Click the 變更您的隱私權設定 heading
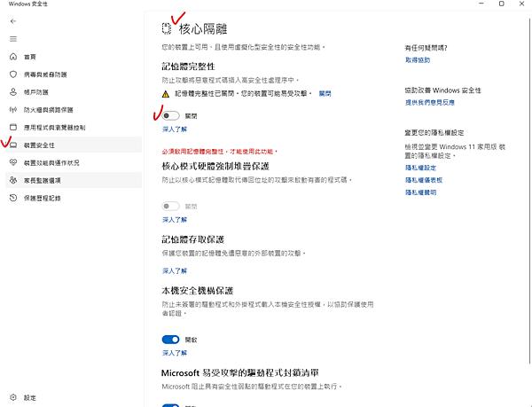 pos(434,133)
